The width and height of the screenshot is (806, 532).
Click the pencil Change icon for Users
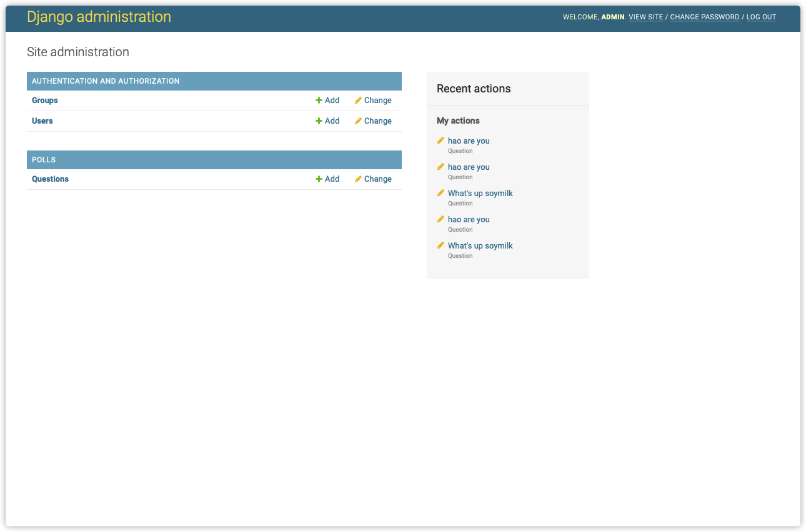coord(358,121)
